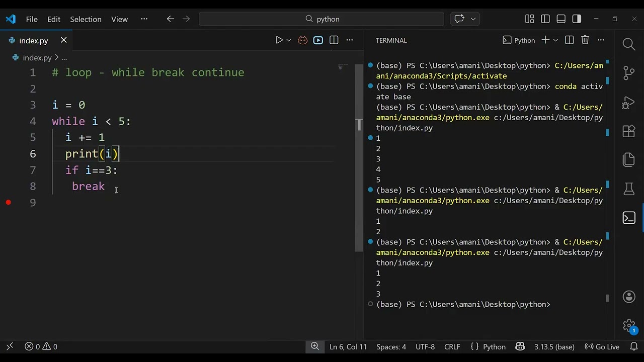Expand the Copilot chat dropdown arrow
The height and width of the screenshot is (362, 644).
[473, 19]
